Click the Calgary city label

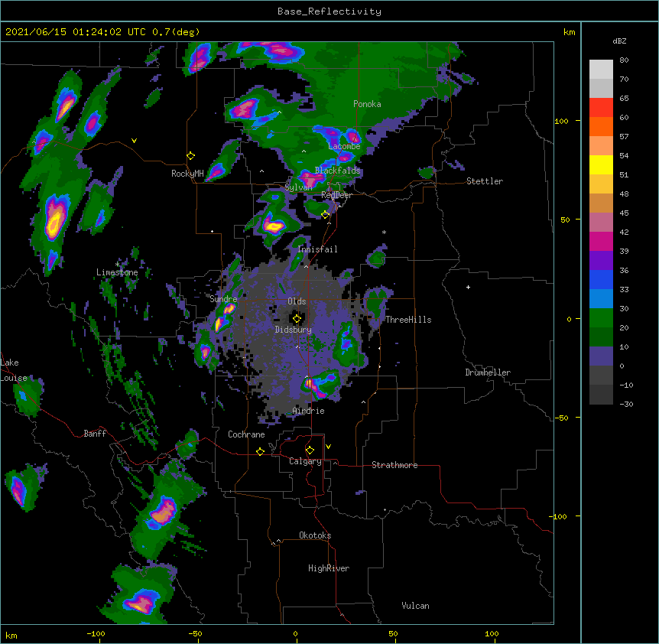pyautogui.click(x=305, y=461)
